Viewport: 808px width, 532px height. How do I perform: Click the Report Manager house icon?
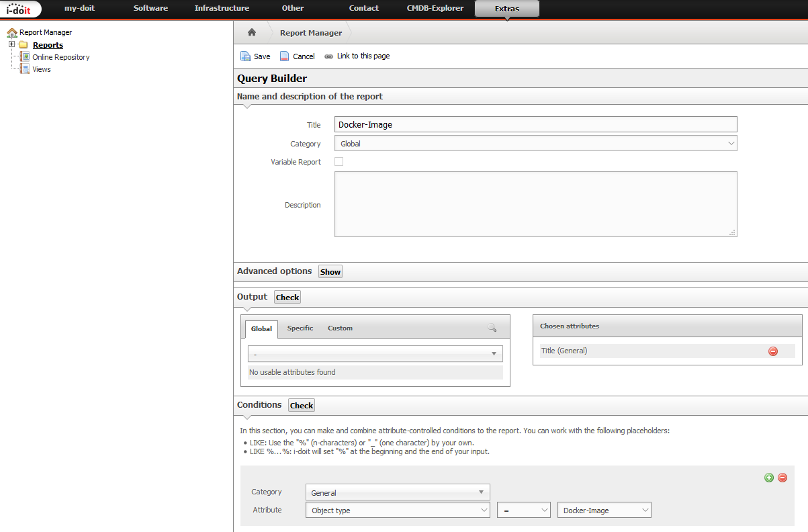pyautogui.click(x=12, y=32)
